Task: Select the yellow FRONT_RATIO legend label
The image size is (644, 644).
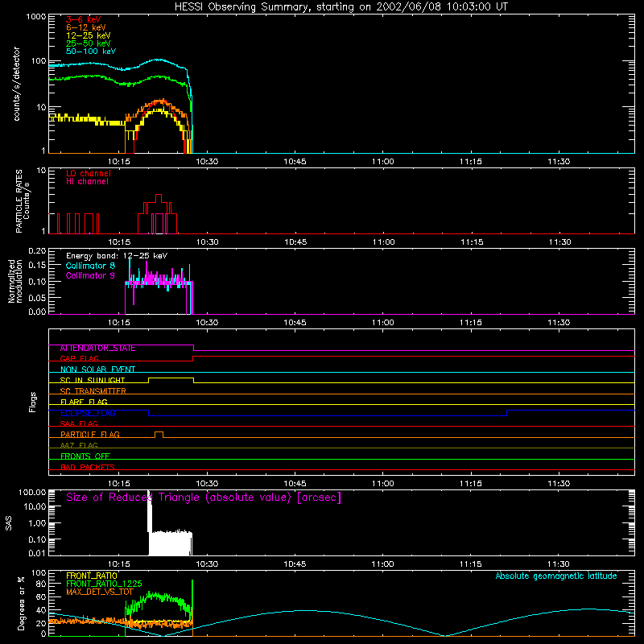Action: click(92, 576)
